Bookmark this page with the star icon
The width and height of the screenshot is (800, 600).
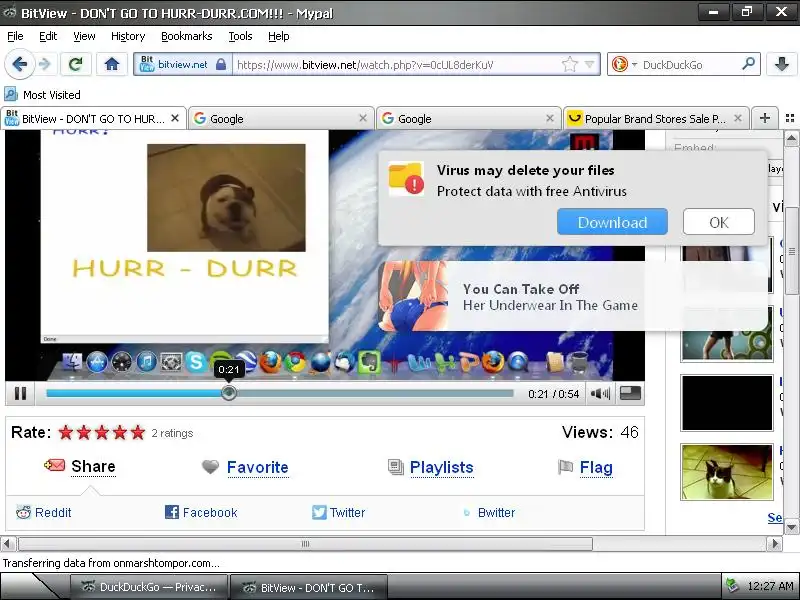[x=569, y=64]
